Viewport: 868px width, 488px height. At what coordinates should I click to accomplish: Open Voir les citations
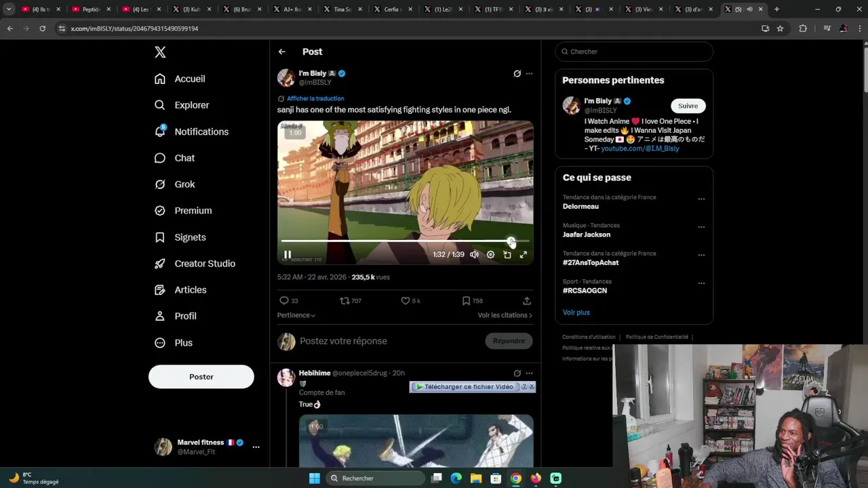(x=505, y=315)
